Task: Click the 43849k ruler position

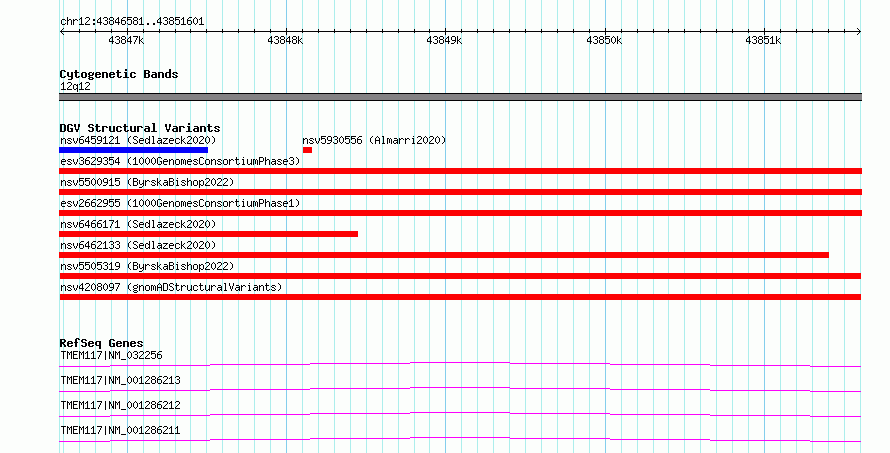Action: tap(444, 40)
